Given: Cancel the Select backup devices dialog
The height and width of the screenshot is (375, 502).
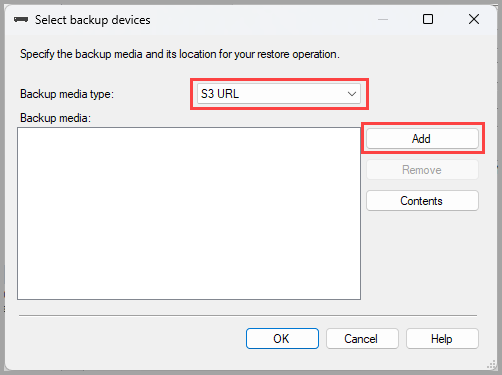Looking at the screenshot, I should 362,339.
